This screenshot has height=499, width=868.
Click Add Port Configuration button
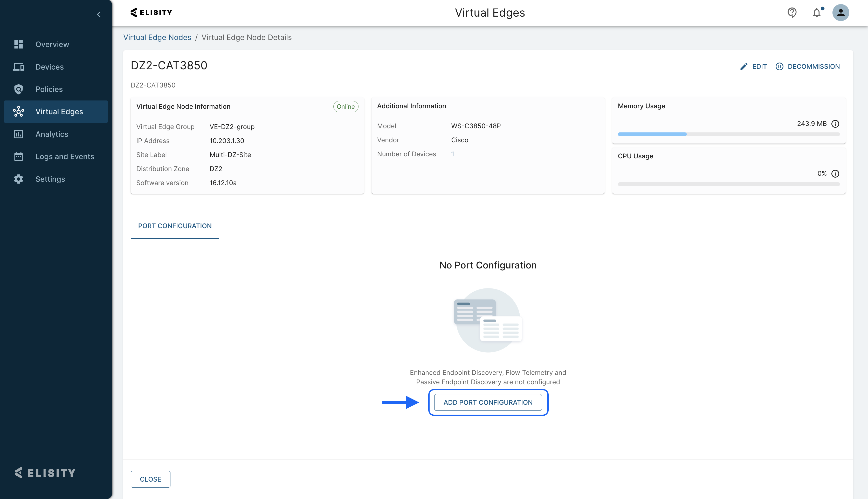[488, 402]
